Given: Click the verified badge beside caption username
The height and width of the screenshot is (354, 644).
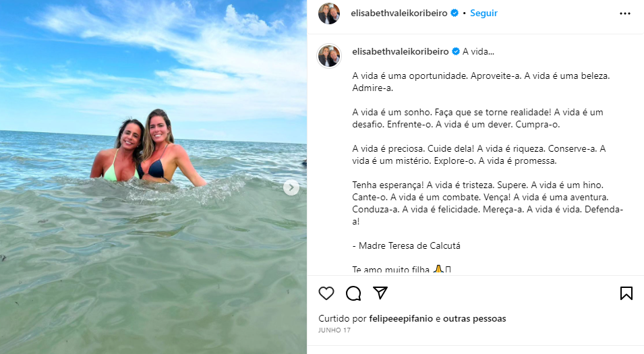Looking at the screenshot, I should [x=455, y=51].
